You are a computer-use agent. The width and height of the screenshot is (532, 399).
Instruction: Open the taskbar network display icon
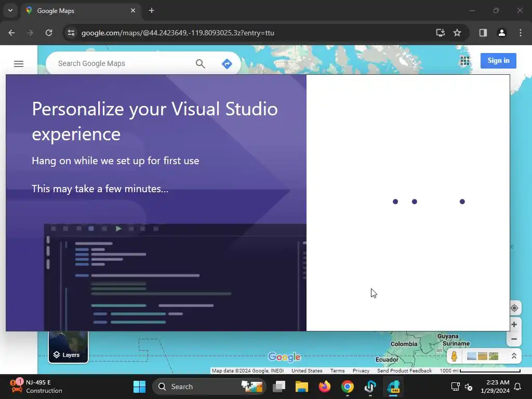click(455, 387)
